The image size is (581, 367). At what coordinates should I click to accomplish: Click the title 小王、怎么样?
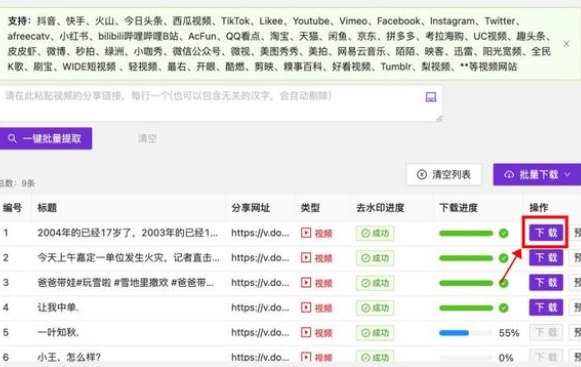[69, 357]
